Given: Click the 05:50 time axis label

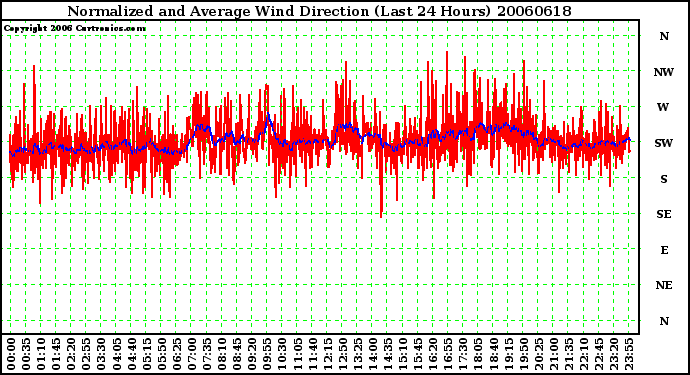Looking at the screenshot, I should click(x=161, y=354).
